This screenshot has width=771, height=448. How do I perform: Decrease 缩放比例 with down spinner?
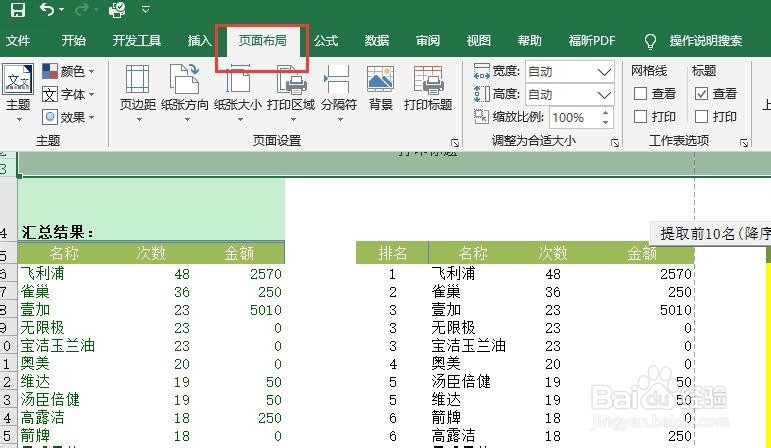click(606, 122)
